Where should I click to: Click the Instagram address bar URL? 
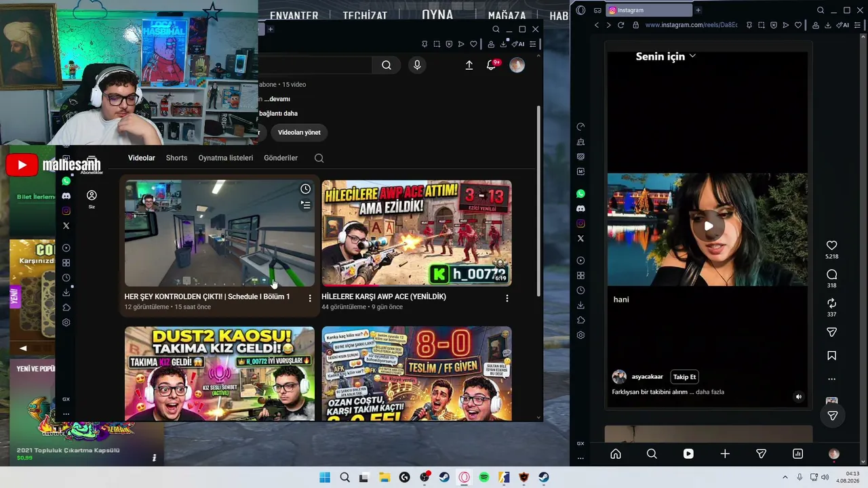pyautogui.click(x=691, y=25)
